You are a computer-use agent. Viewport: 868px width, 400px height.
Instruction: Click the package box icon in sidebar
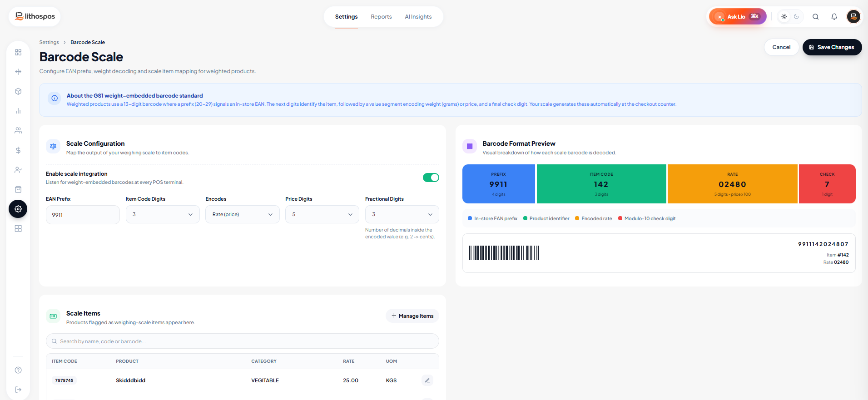pyautogui.click(x=18, y=91)
